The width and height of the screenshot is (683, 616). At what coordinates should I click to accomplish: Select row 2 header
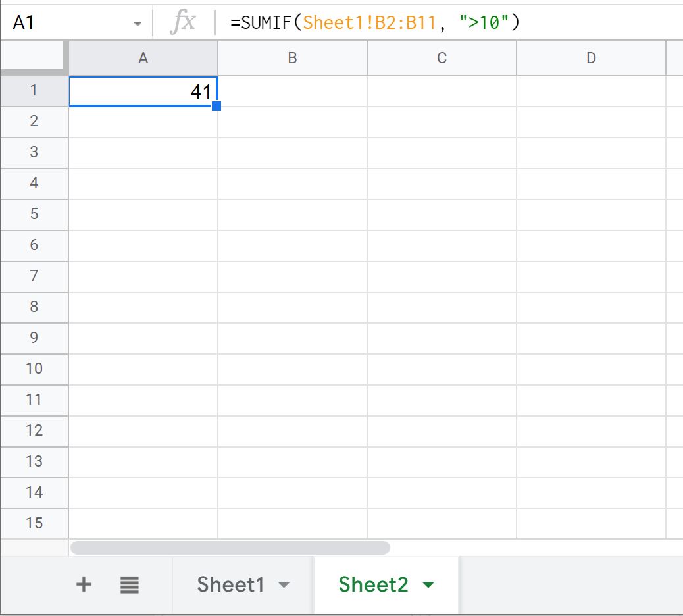coord(34,122)
